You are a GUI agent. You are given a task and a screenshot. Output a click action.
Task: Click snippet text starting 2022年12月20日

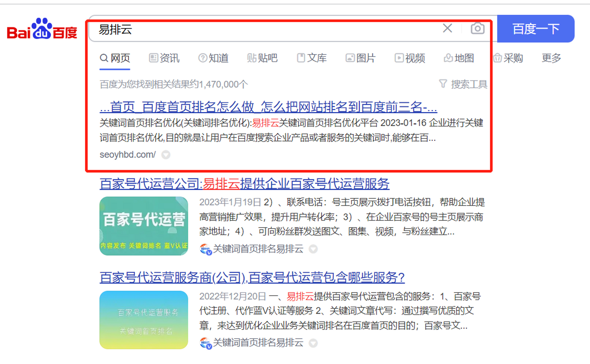(340, 311)
